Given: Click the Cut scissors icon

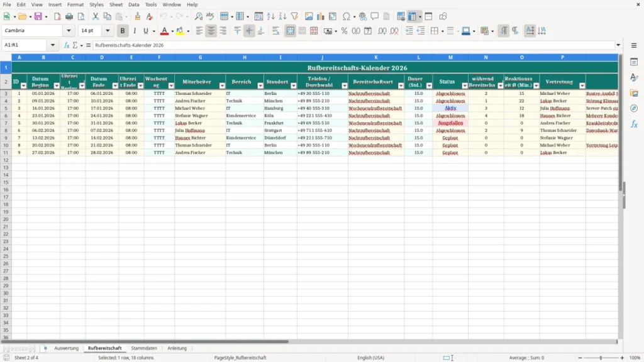Looking at the screenshot, I should [96, 16].
